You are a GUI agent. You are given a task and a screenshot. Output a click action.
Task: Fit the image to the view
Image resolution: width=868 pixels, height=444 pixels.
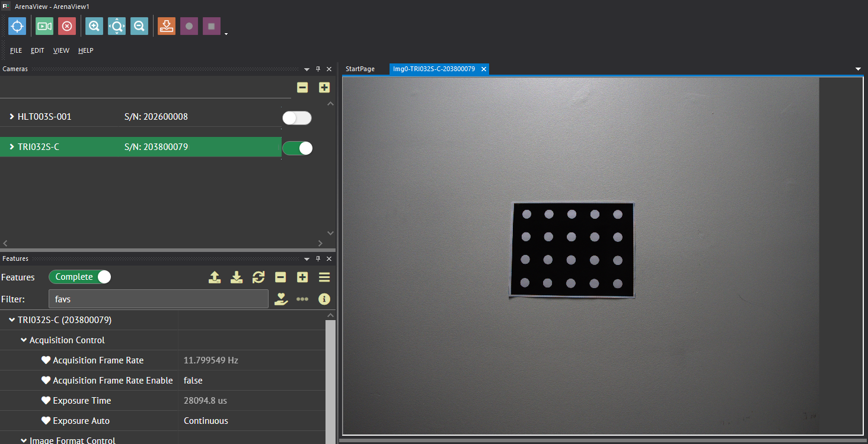pyautogui.click(x=116, y=26)
